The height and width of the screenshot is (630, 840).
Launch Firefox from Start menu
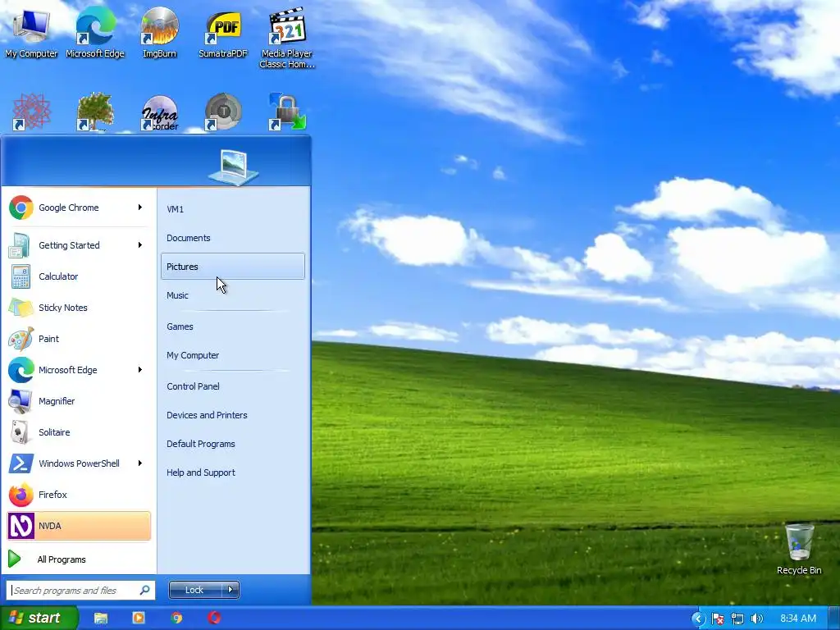79,495
